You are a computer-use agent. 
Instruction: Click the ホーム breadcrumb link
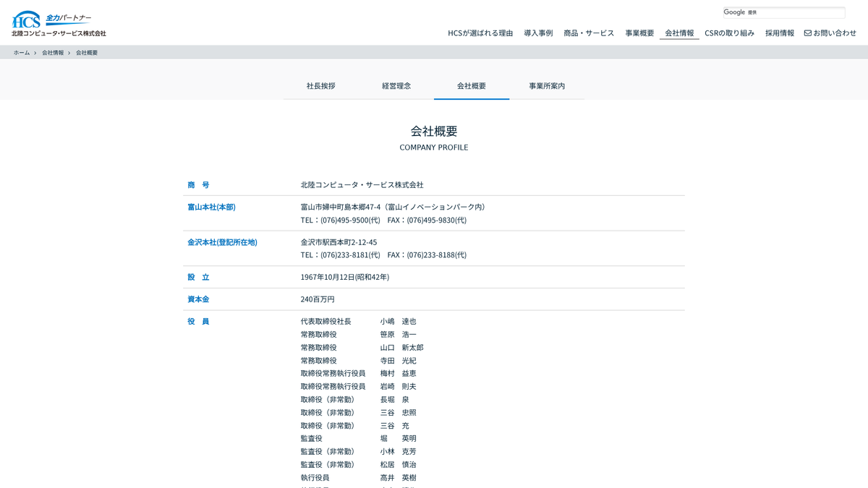[x=22, y=53]
